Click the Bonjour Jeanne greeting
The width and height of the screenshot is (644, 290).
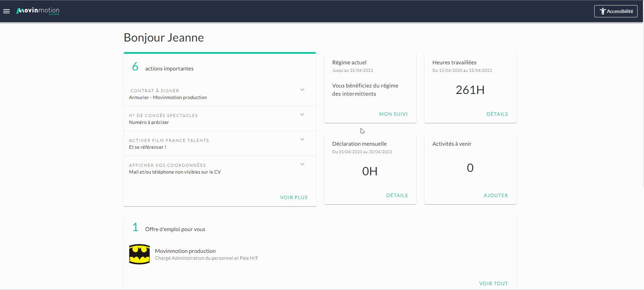click(164, 37)
